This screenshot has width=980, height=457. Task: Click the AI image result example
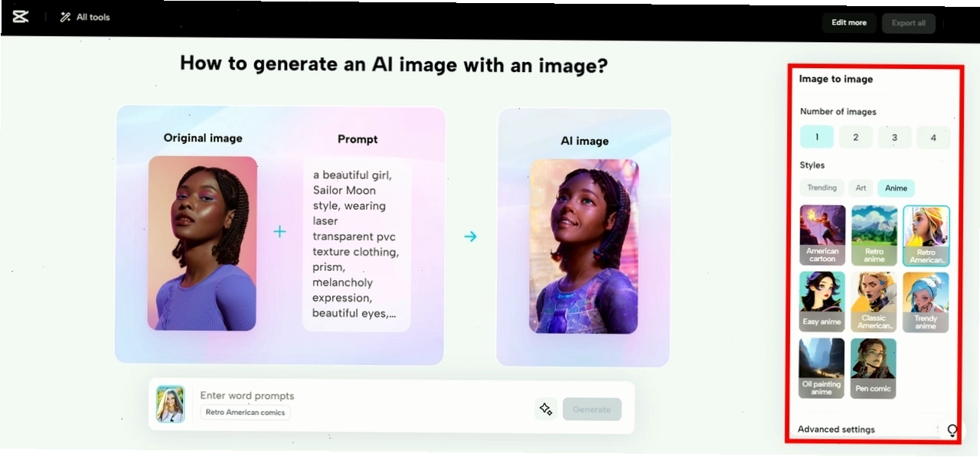583,246
